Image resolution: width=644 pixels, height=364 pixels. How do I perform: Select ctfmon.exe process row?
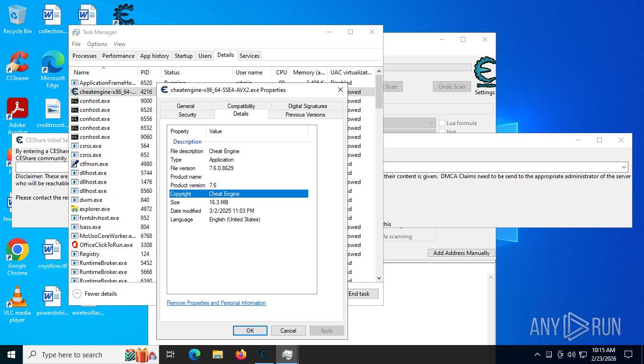[114, 164]
